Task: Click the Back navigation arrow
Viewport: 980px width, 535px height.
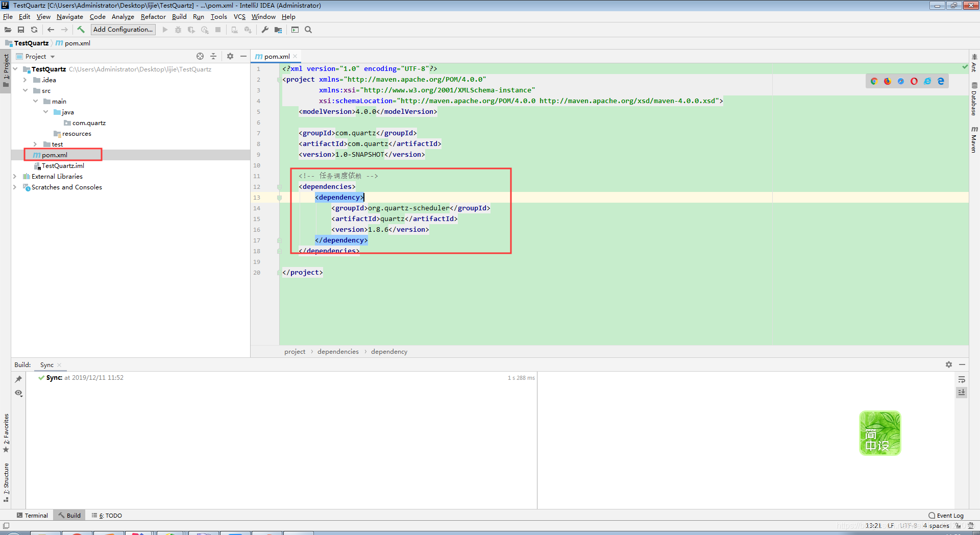Action: [x=51, y=30]
